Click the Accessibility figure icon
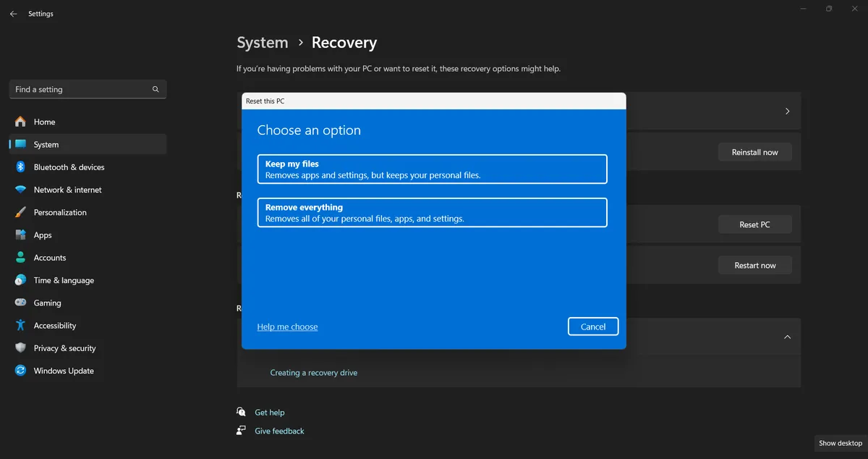The width and height of the screenshot is (868, 459). pyautogui.click(x=20, y=325)
